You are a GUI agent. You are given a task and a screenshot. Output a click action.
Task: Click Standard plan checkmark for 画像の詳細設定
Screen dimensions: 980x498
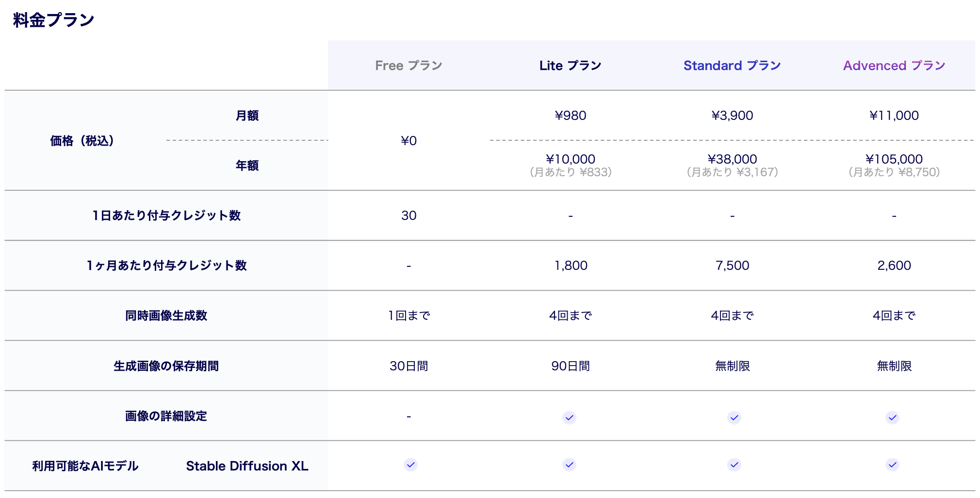click(734, 417)
